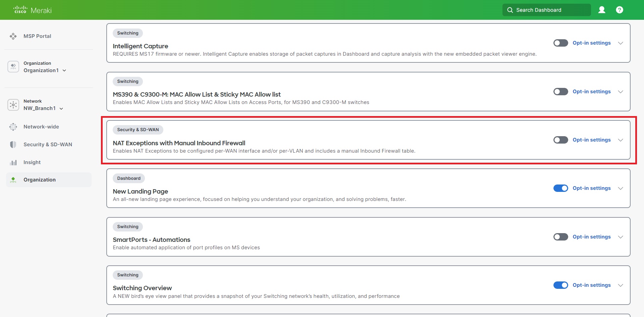Click inside the Search Dashboard field
The width and height of the screenshot is (644, 317).
click(x=547, y=10)
